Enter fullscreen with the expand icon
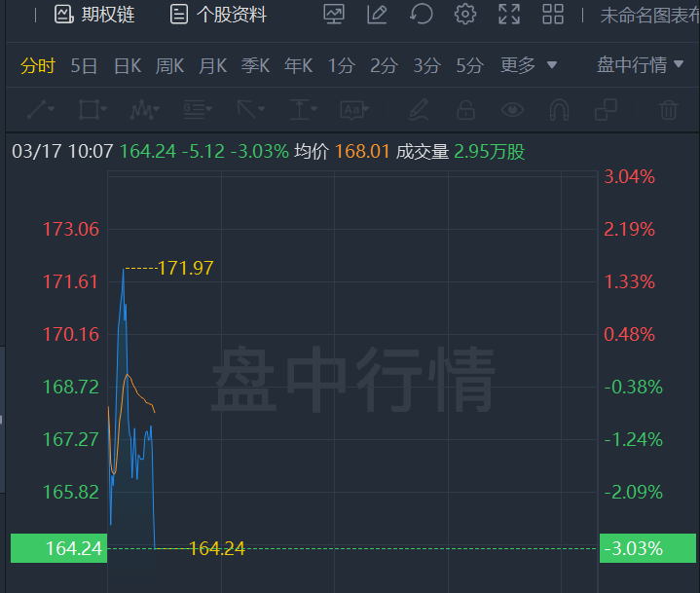The image size is (700, 593). [509, 14]
